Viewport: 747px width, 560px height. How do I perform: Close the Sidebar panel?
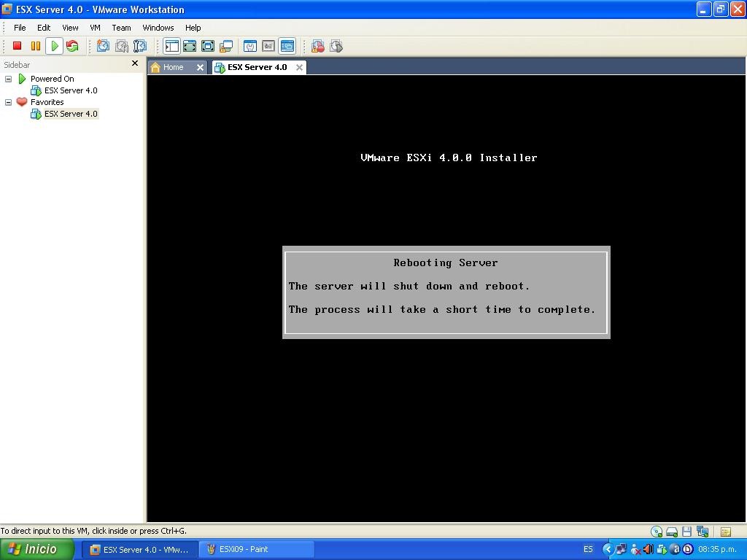click(135, 63)
